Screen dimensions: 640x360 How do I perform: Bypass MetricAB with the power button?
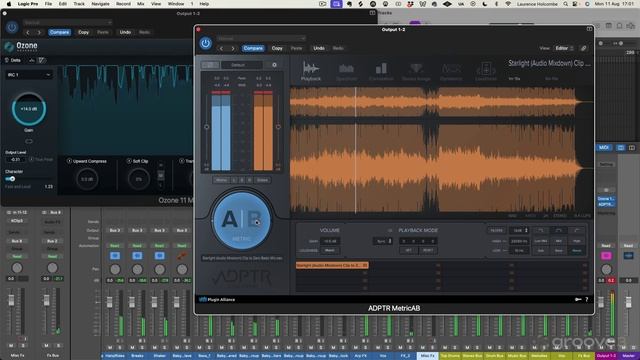[205, 43]
